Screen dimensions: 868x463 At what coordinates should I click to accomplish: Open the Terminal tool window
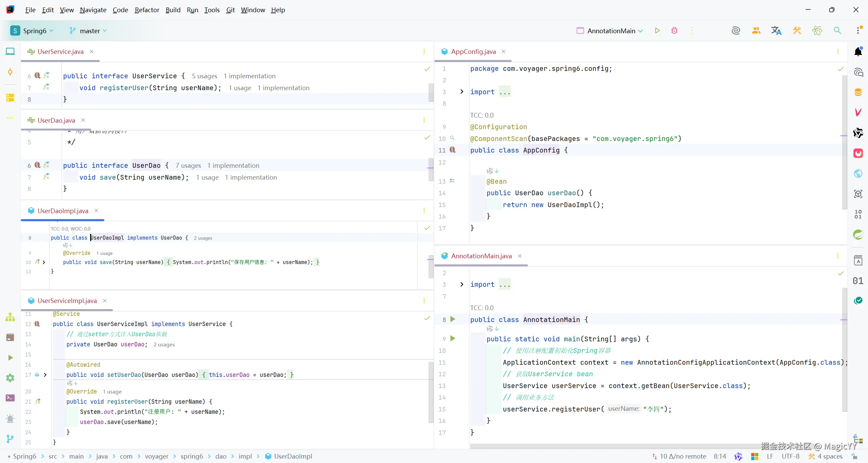coord(10,398)
